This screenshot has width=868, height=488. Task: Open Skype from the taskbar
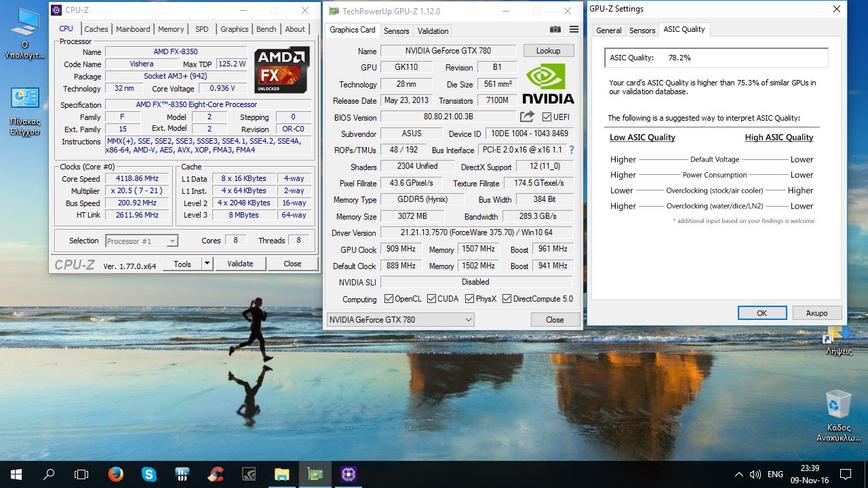[x=149, y=474]
